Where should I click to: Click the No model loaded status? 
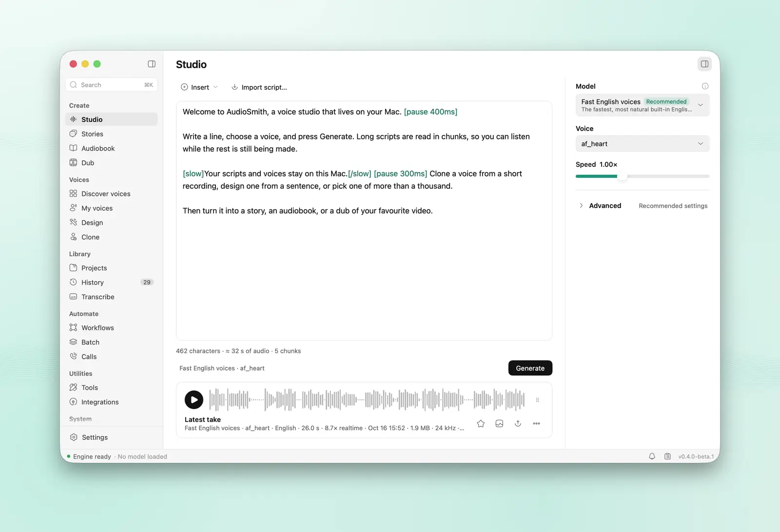tap(142, 457)
